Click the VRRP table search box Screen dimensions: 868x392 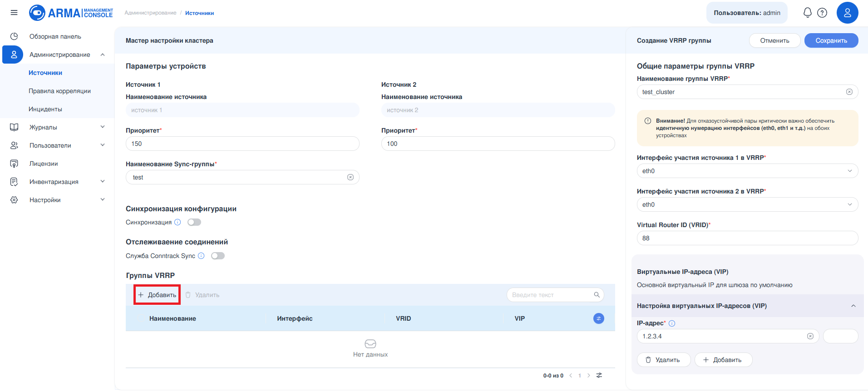tap(555, 295)
